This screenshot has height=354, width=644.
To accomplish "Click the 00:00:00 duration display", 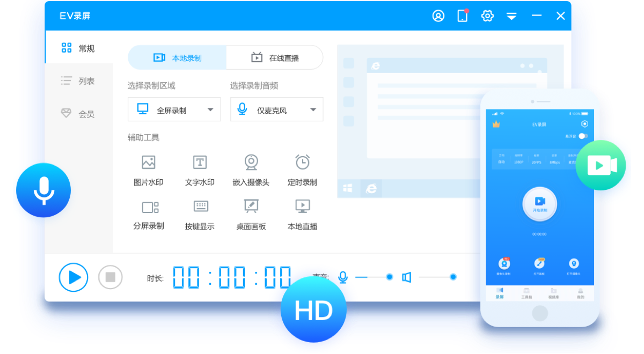I will pyautogui.click(x=233, y=277).
